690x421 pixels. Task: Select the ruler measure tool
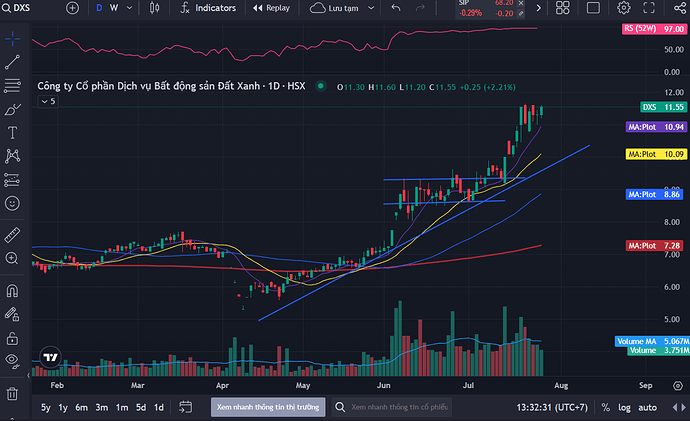pos(12,234)
